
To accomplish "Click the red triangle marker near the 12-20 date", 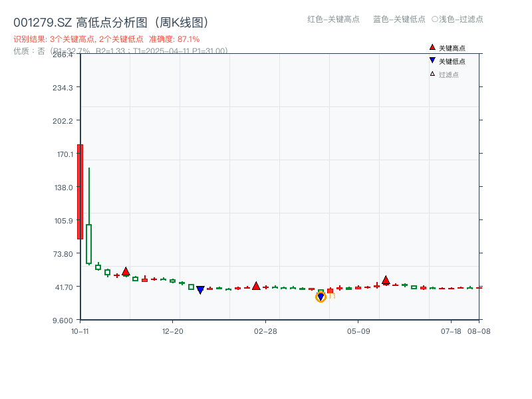I will click(x=126, y=271).
